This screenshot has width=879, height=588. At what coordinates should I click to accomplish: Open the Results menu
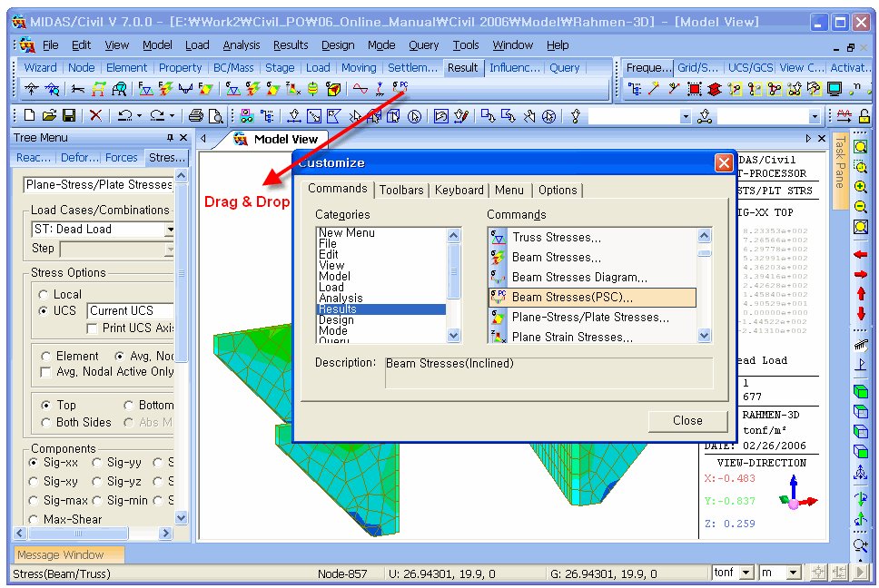(x=291, y=44)
